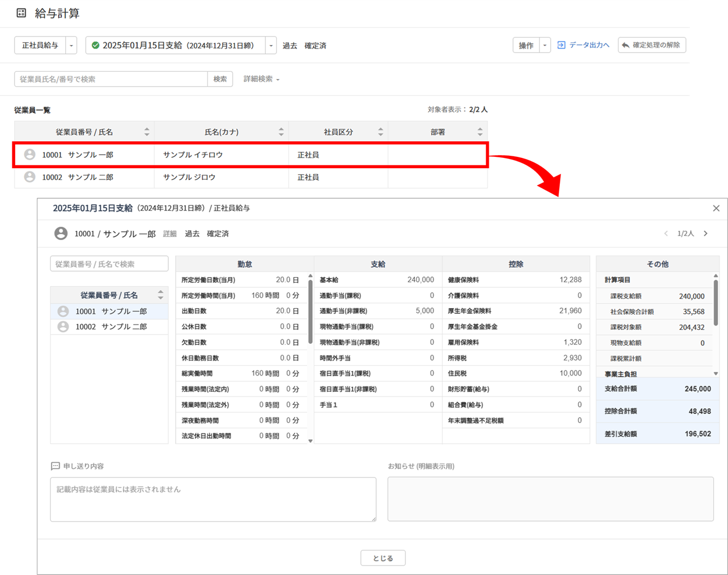Sort list by 氏名(カナ) column
This screenshot has height=575, width=728.
(281, 132)
